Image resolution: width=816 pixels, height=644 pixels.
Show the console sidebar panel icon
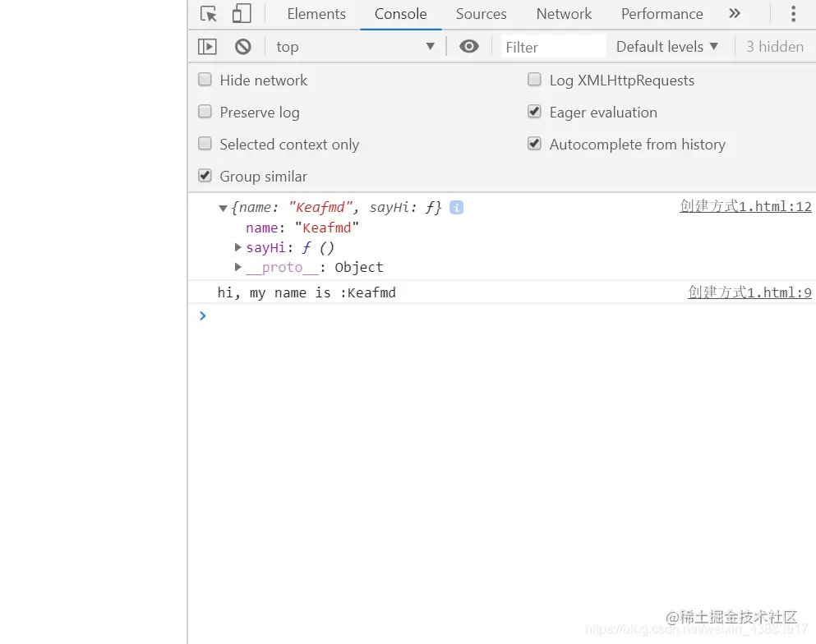tap(207, 47)
